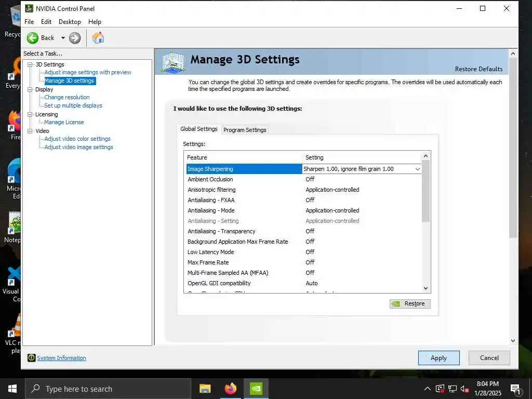Click the Cancel button
This screenshot has height=399, width=532.
tap(489, 358)
